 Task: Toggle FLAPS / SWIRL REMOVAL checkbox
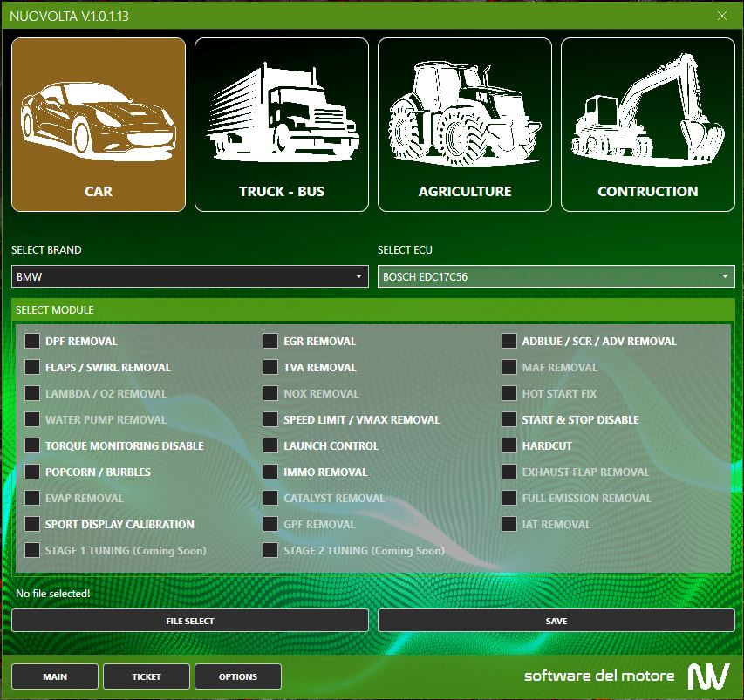[x=32, y=367]
